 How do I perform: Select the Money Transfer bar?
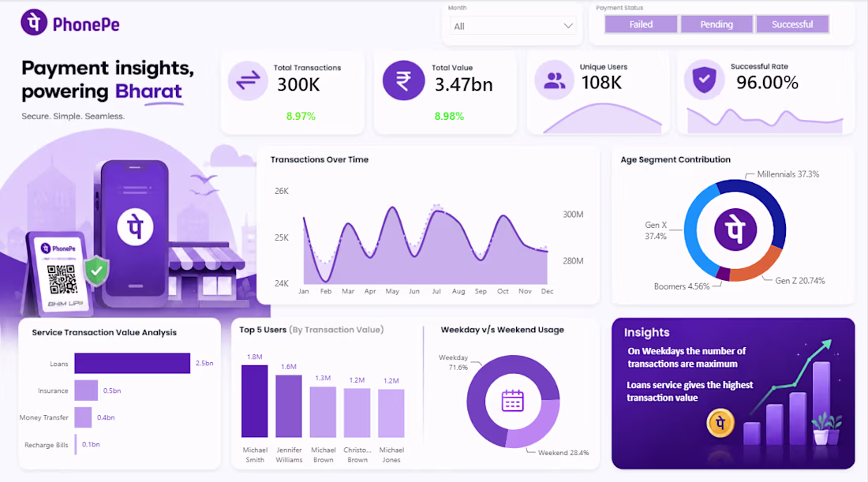pyautogui.click(x=83, y=418)
